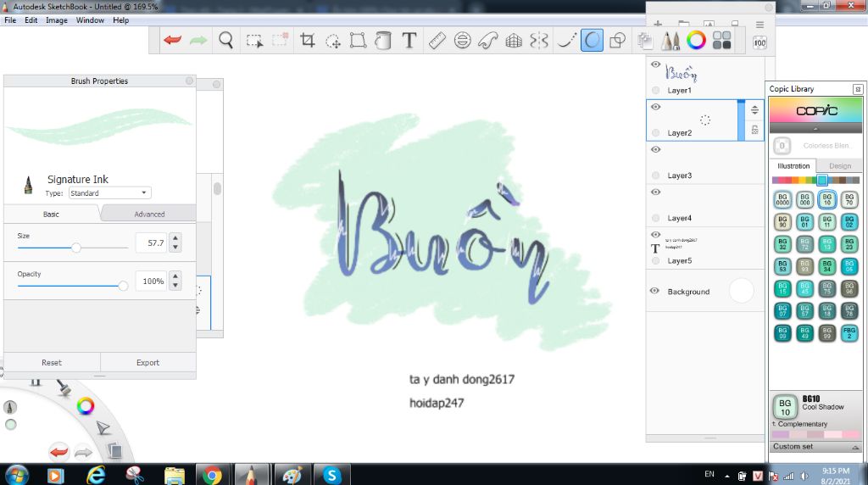Image resolution: width=868 pixels, height=485 pixels.
Task: Hide Layer1 using its eye icon
Action: click(x=655, y=64)
